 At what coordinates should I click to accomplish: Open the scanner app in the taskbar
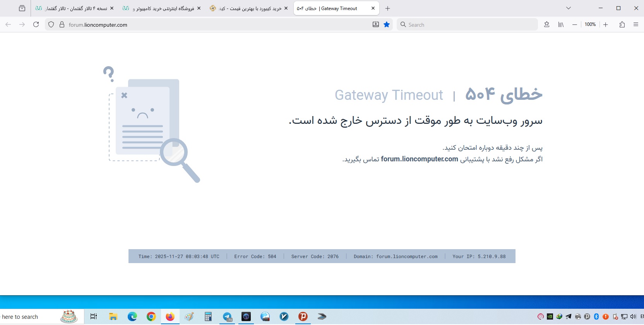[x=322, y=316]
